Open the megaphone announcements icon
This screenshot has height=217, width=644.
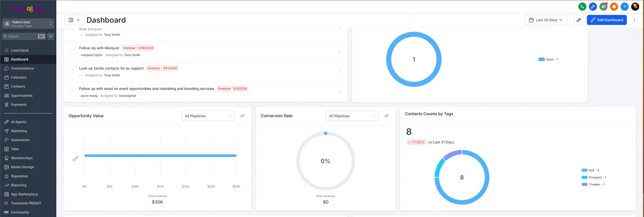603,6
